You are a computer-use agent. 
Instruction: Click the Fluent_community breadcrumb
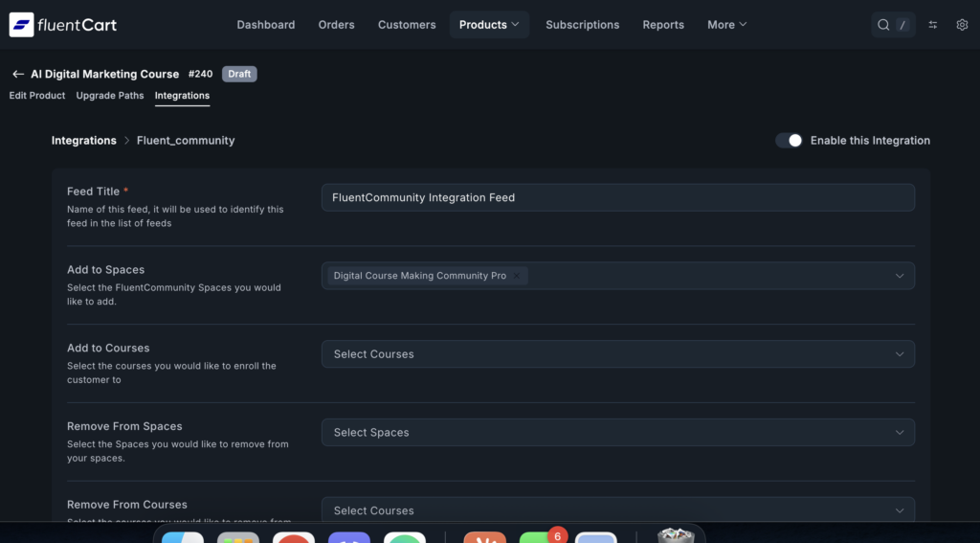pos(186,141)
